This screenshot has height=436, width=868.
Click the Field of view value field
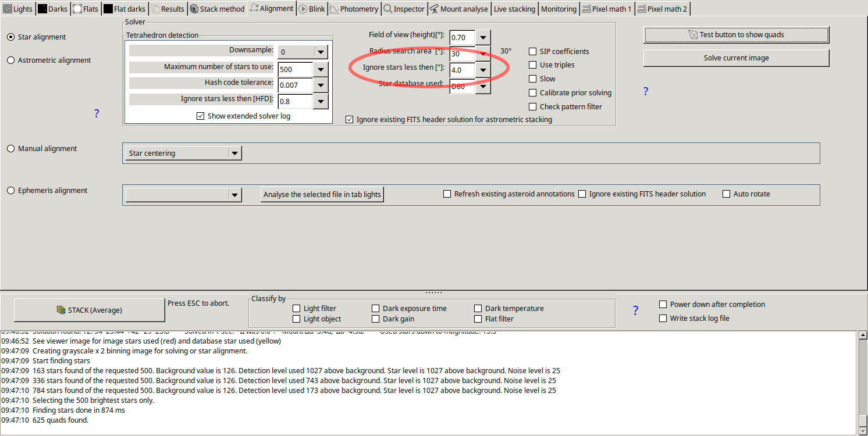tap(463, 37)
